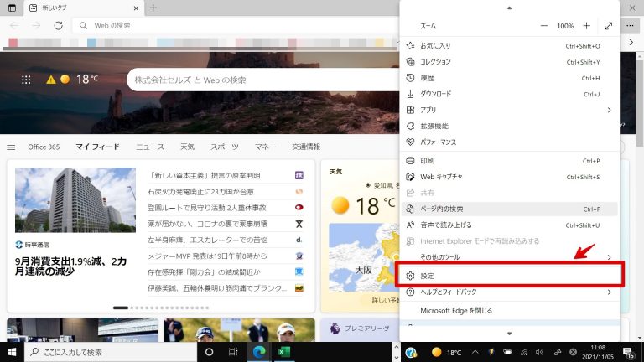Click the address bar Web search field
644x362 pixels.
(236, 25)
